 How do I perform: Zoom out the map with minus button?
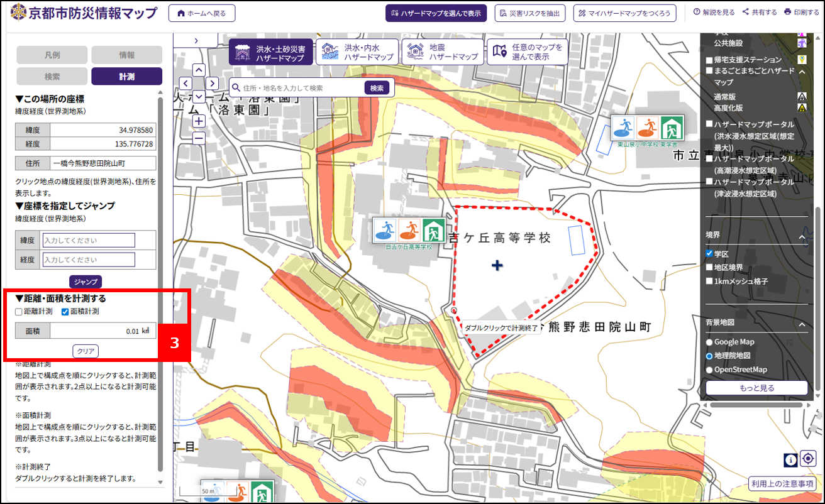199,138
